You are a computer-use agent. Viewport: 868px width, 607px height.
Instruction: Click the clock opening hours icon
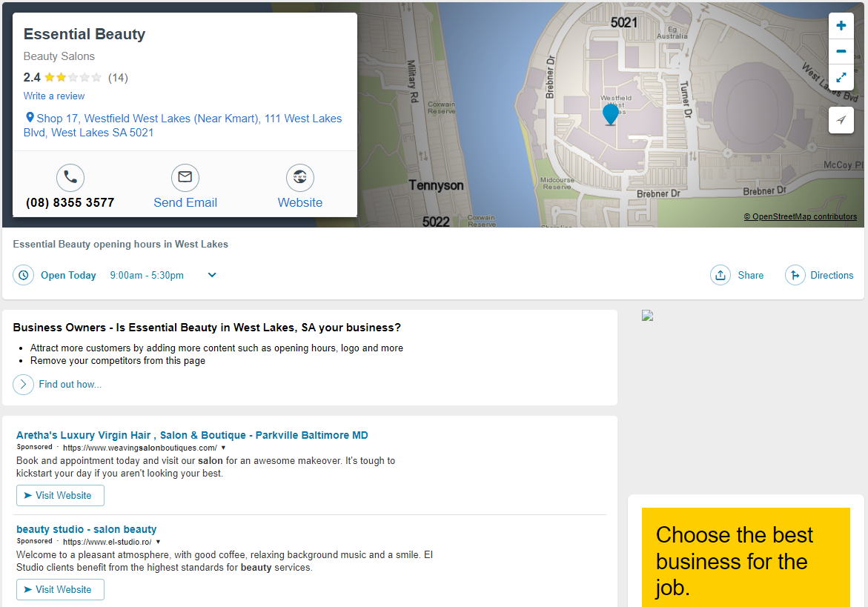pyautogui.click(x=23, y=275)
